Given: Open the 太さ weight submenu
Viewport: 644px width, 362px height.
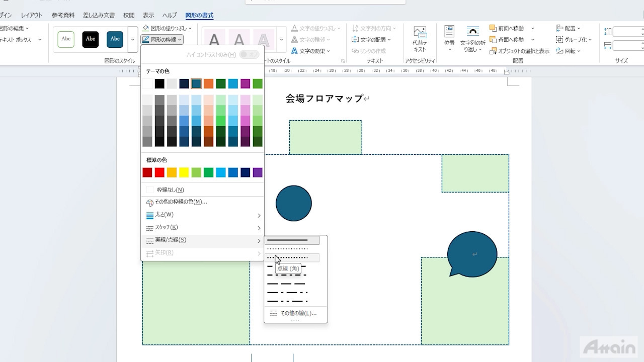Looking at the screenshot, I should (202, 215).
